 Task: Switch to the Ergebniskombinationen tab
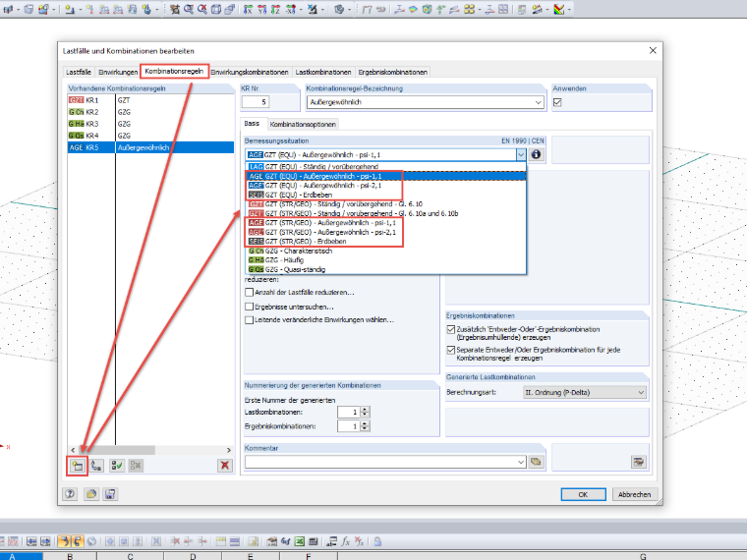(x=392, y=72)
